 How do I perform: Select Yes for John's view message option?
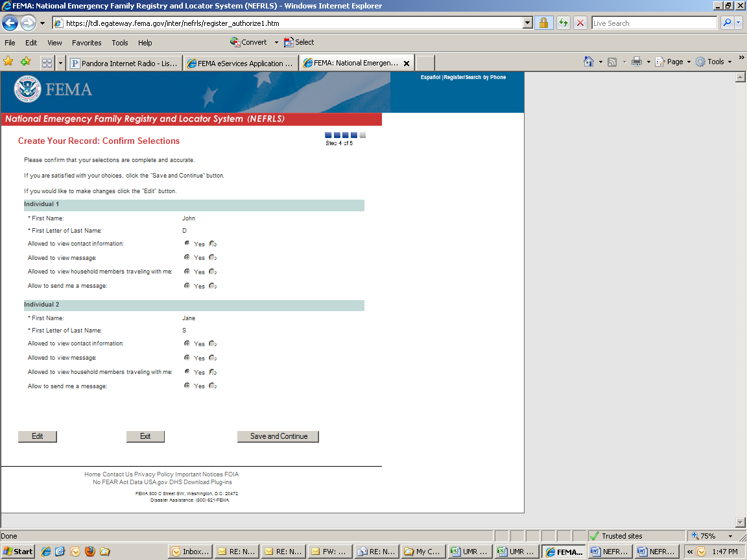point(187,257)
